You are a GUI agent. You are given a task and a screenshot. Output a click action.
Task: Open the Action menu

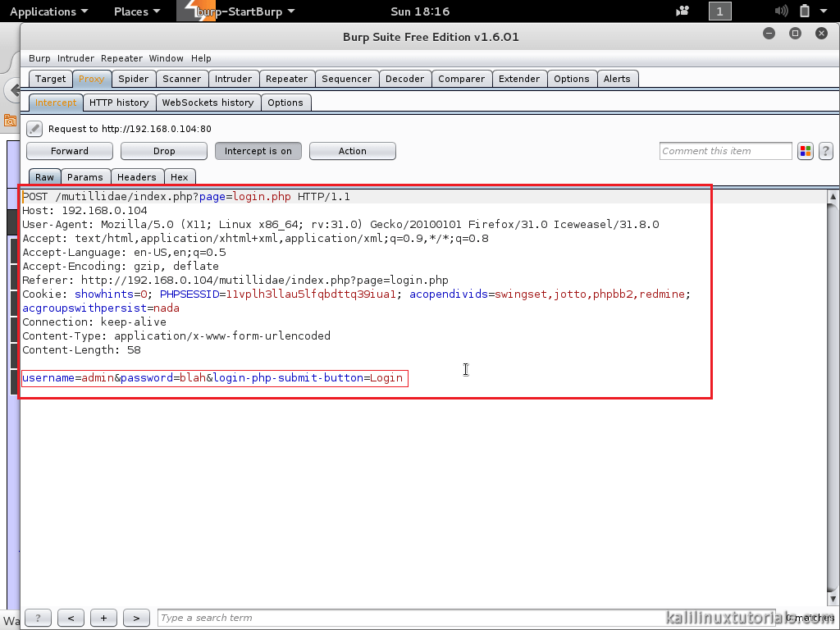click(352, 151)
